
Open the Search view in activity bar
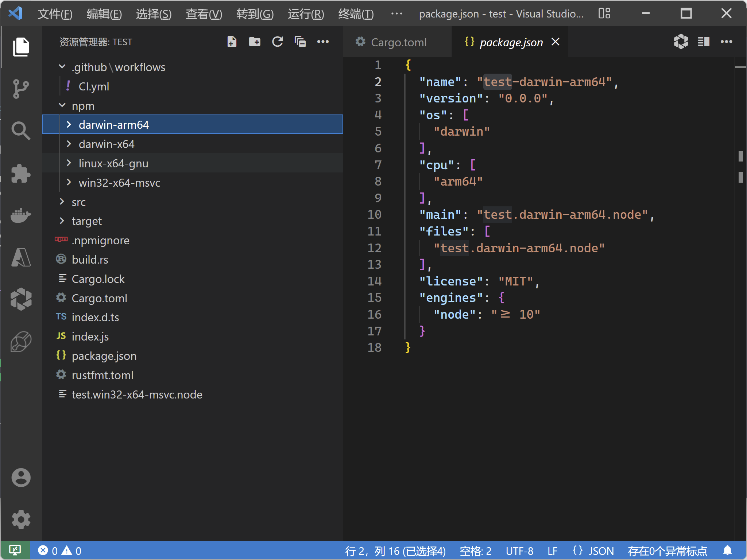pos(21,131)
